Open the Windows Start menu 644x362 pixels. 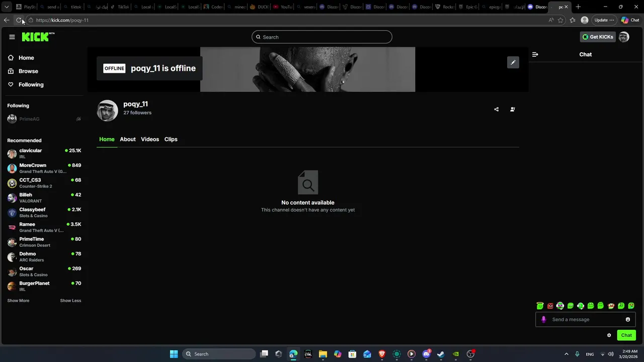pos(174,354)
